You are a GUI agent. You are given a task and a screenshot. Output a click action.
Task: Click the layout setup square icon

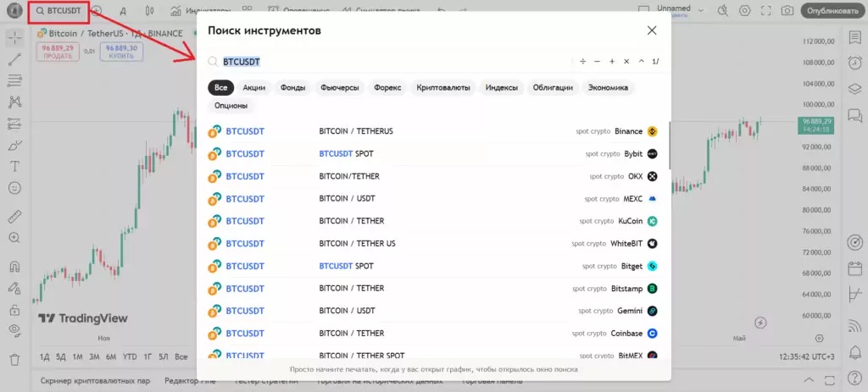click(643, 10)
